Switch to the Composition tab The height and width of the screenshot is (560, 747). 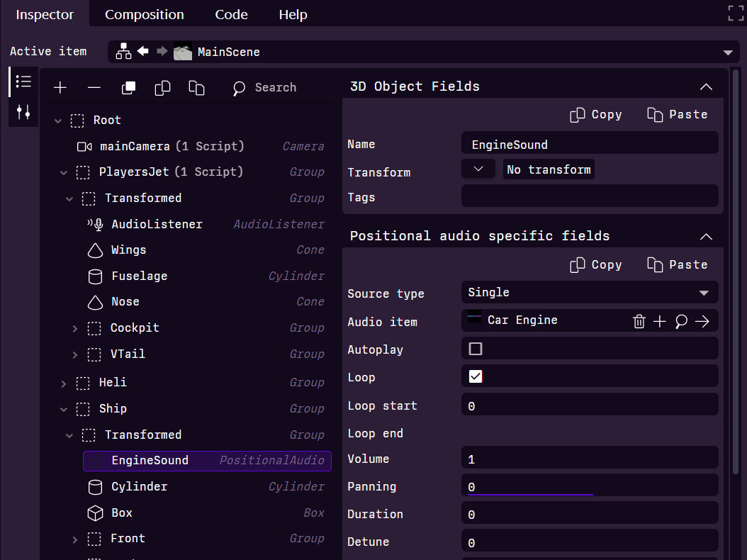coord(145,13)
